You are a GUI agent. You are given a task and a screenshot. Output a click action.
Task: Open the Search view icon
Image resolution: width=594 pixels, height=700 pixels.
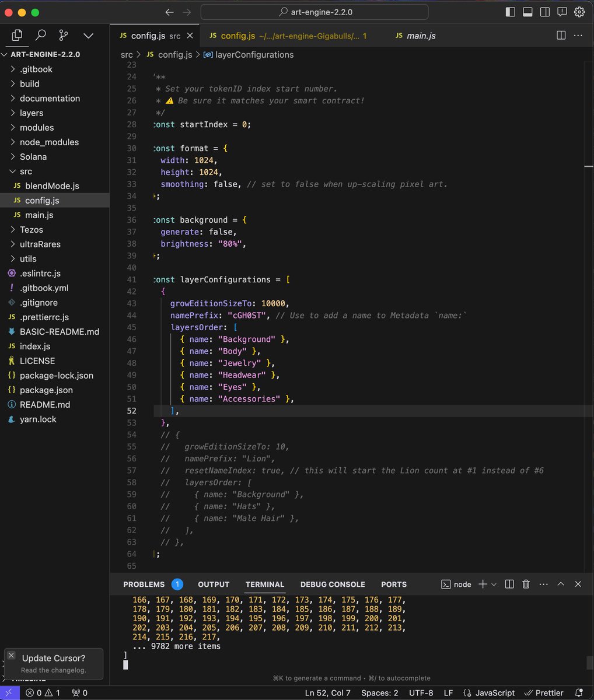41,36
